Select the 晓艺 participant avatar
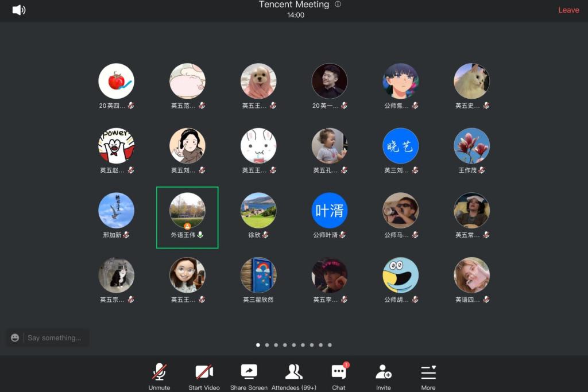Screen dimensions: 588x392 point(400,146)
